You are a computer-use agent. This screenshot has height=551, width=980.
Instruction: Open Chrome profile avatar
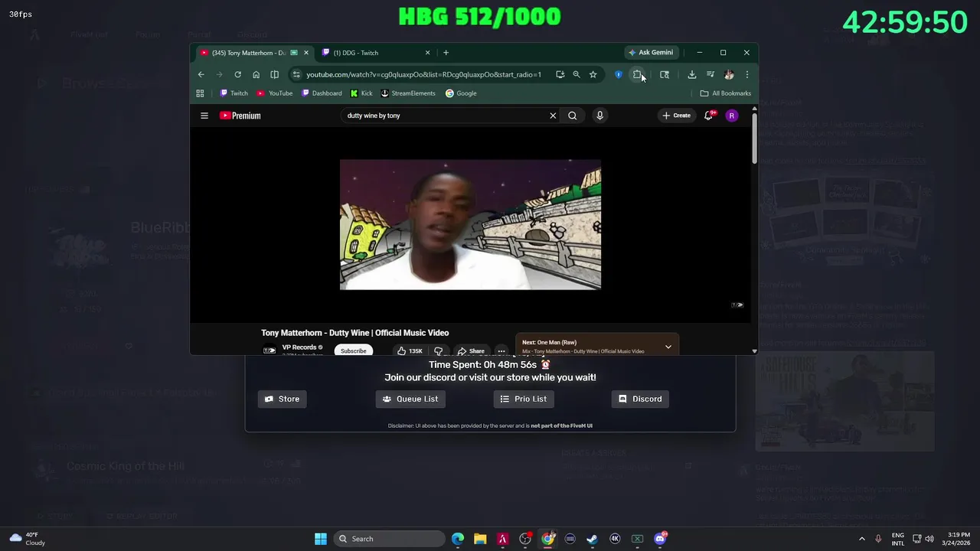point(729,74)
